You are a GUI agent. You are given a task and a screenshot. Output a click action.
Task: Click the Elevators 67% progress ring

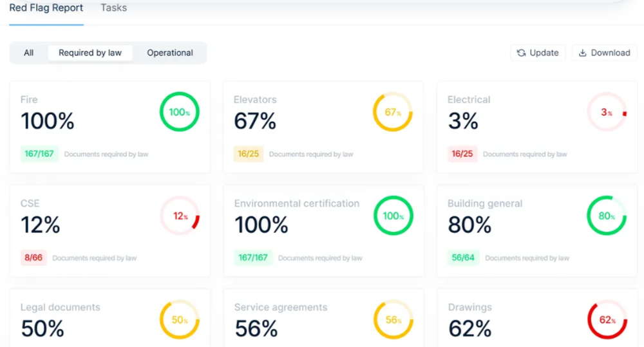coord(393,112)
